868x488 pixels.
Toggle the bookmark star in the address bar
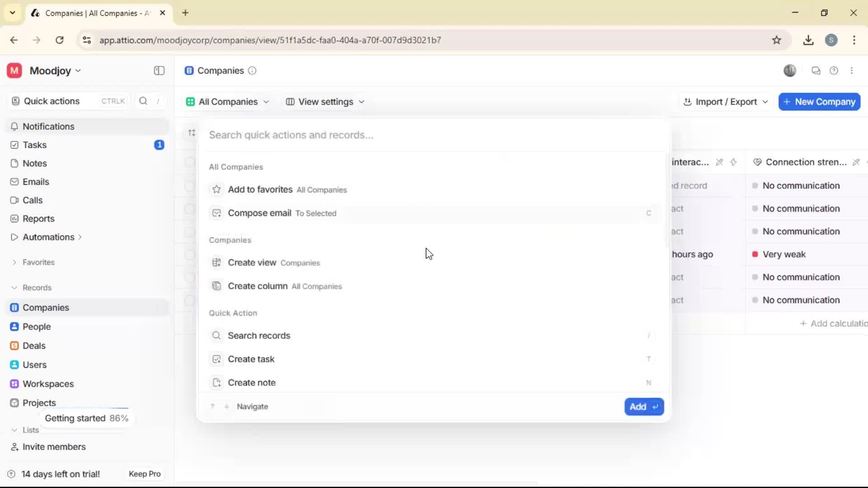click(777, 40)
